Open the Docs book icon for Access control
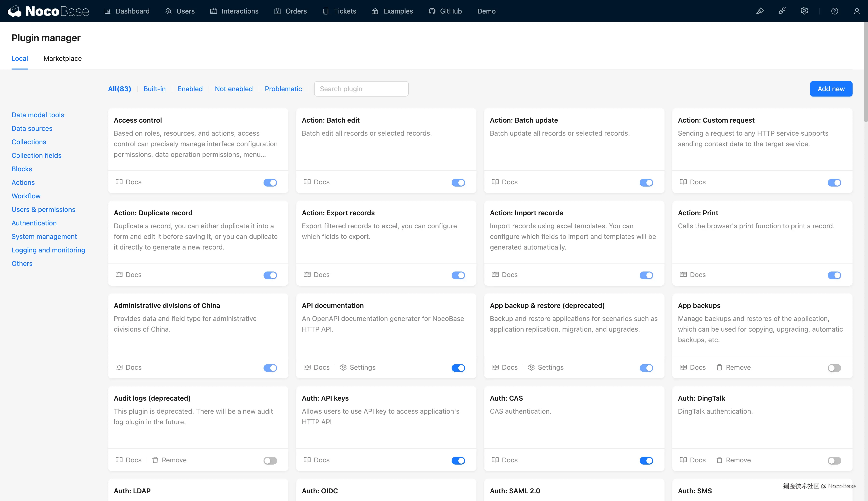Viewport: 868px width, 501px height. tap(119, 182)
